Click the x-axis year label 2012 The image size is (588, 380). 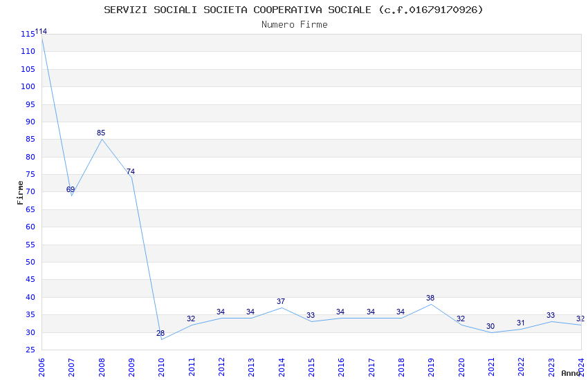221,367
